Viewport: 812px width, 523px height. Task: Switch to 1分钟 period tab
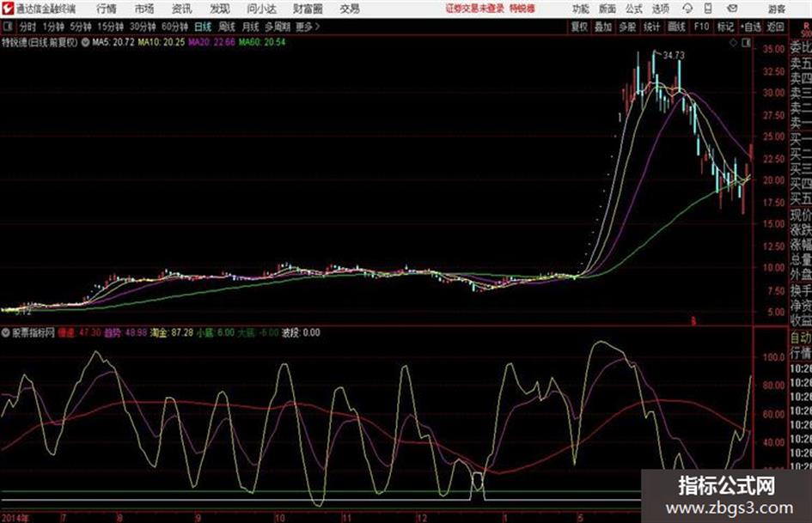point(53,27)
